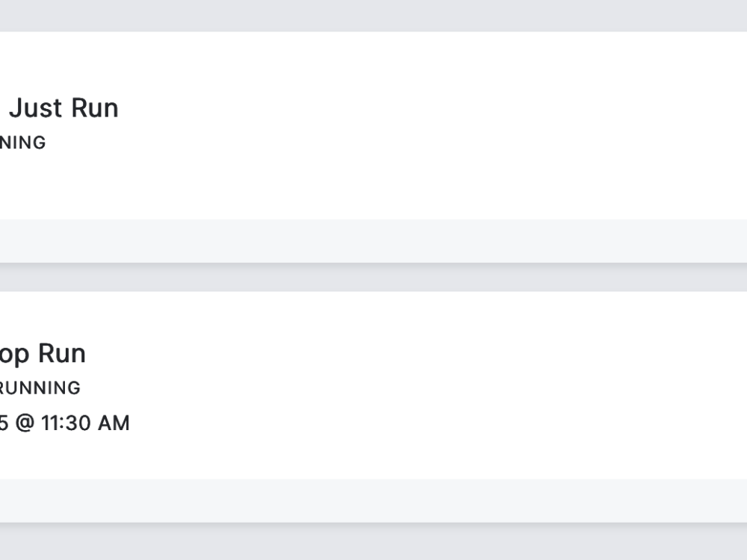Click the gray footer strip of op Run card
The height and width of the screenshot is (560, 747).
pos(373,500)
